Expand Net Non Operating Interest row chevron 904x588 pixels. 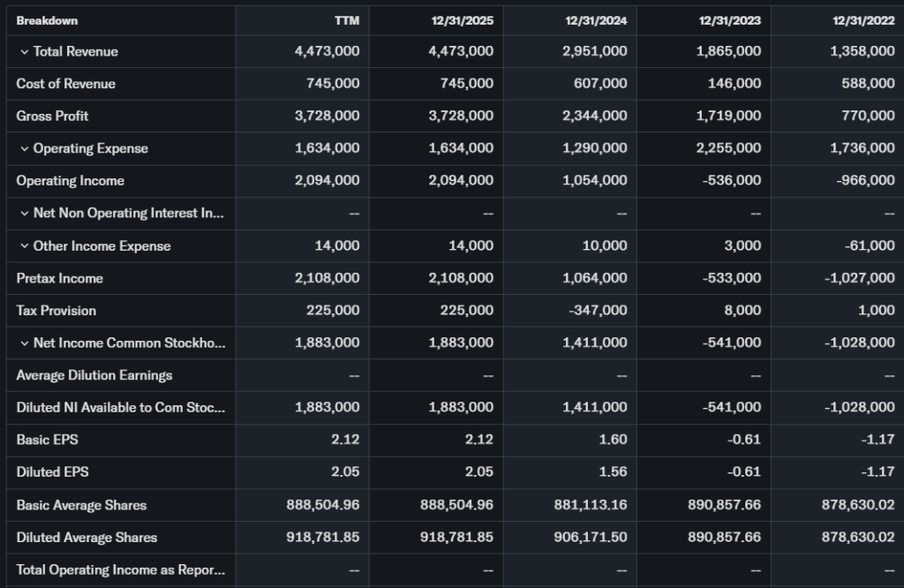(24, 214)
